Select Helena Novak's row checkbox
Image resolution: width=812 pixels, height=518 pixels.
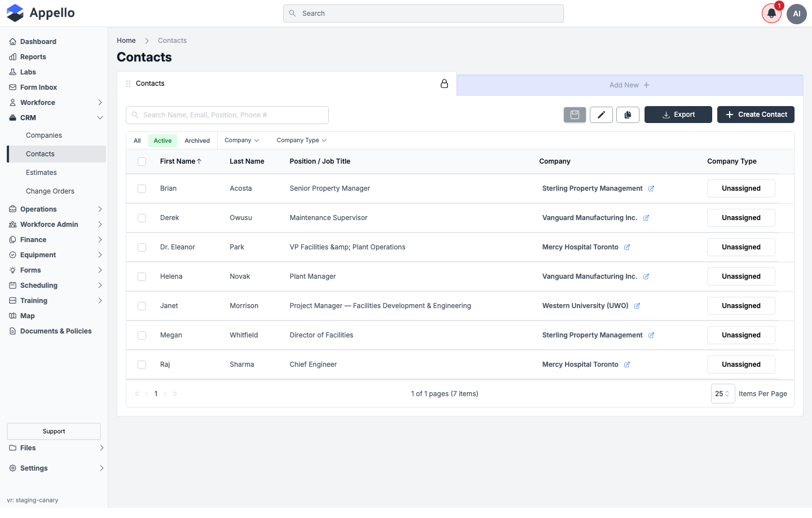142,276
